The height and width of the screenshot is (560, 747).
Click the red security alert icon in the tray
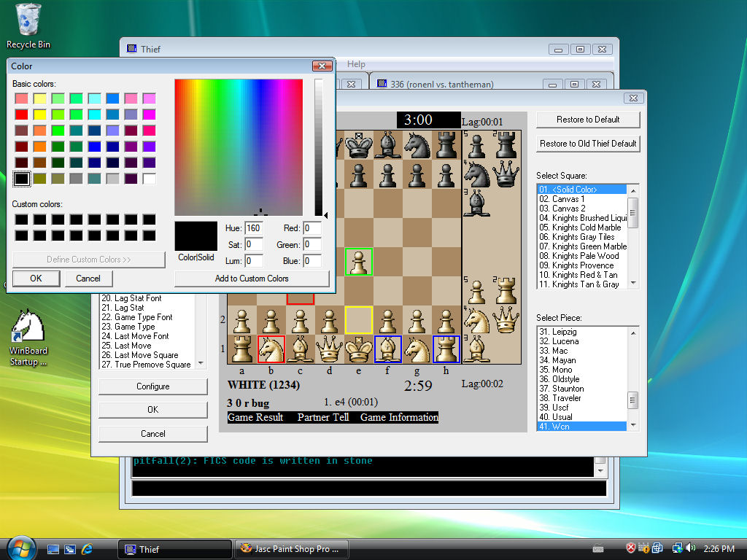631,548
